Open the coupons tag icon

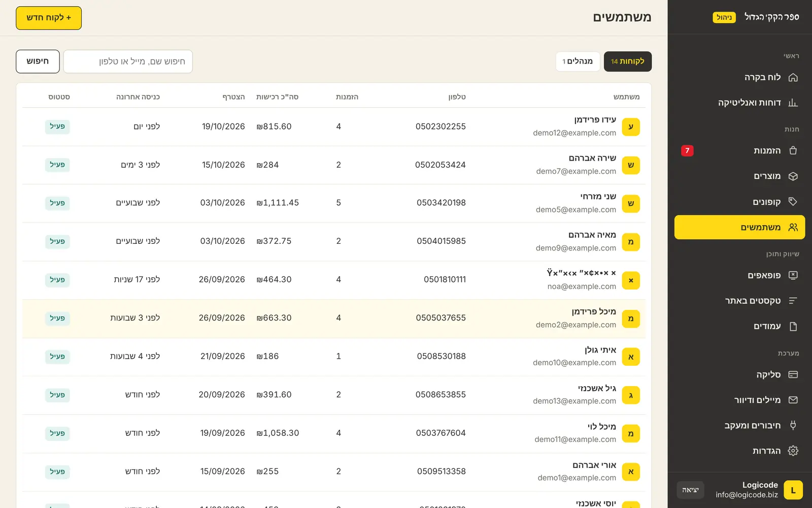(x=793, y=202)
